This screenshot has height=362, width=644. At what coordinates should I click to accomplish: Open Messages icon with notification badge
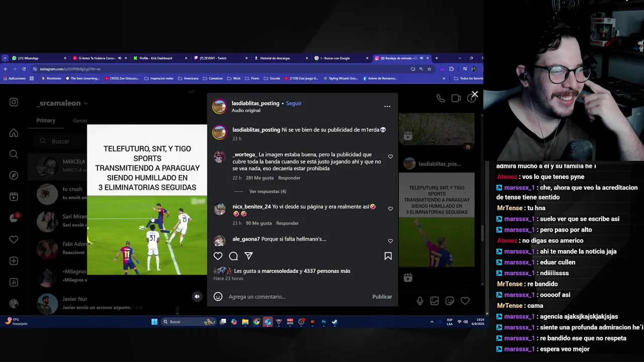click(14, 218)
